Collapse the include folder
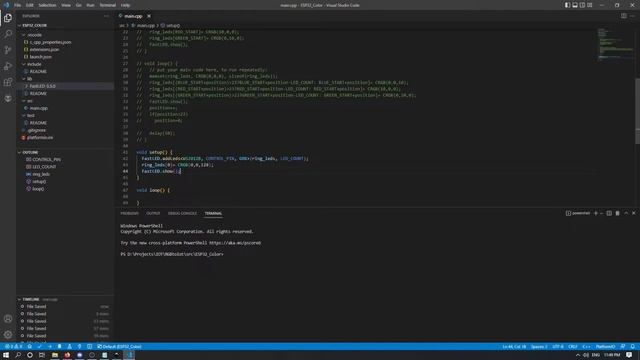Screen dimensions: 640x360 (x=65, y=64)
